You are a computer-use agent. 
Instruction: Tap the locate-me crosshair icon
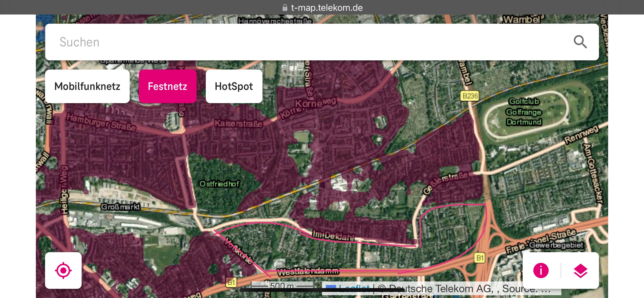pos(63,270)
